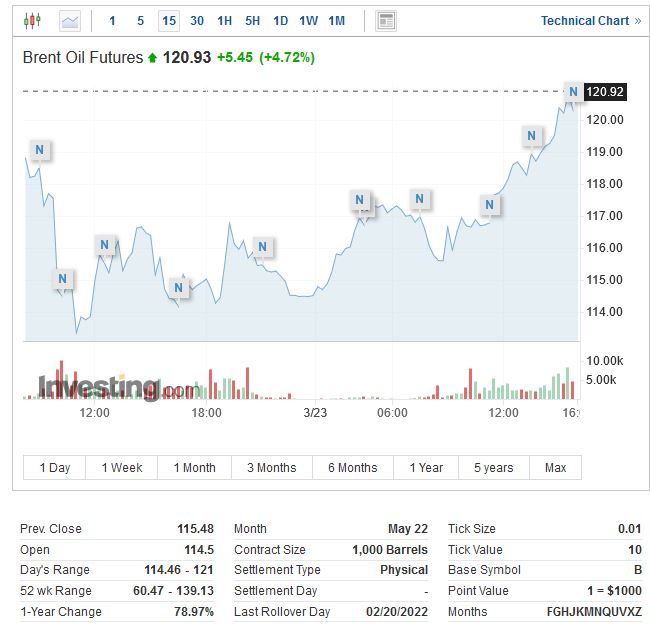Select the area chart type icon
The height and width of the screenshot is (641, 650).
(70, 21)
